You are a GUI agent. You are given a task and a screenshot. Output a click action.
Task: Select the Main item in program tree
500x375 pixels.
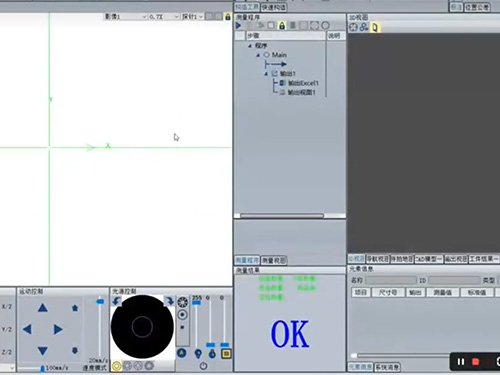(279, 55)
